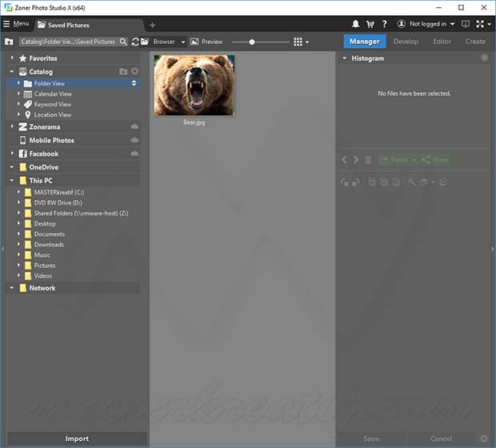Open the Not logged in dropdown
This screenshot has width=496, height=448.
pyautogui.click(x=452, y=24)
